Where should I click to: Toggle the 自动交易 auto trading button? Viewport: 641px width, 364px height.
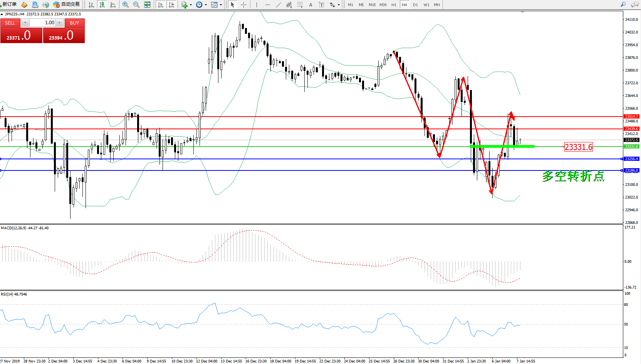tap(67, 5)
